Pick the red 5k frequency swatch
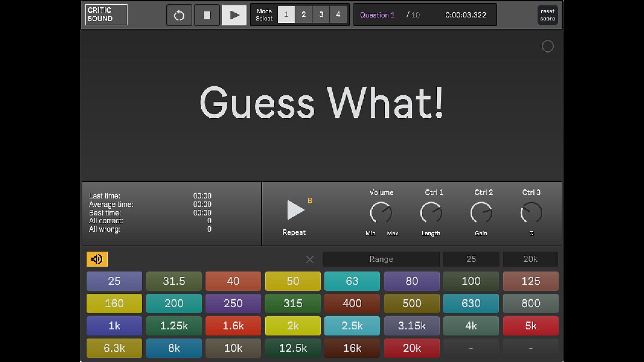 (531, 325)
